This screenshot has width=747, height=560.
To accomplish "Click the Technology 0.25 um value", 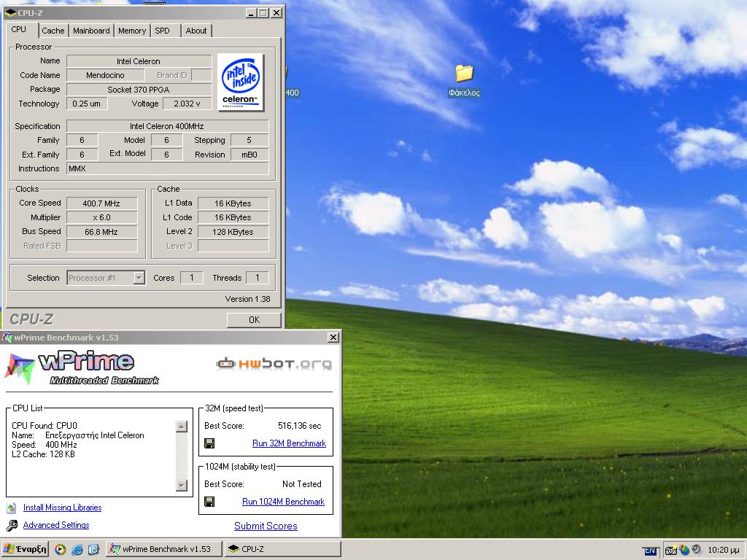I will coord(87,104).
